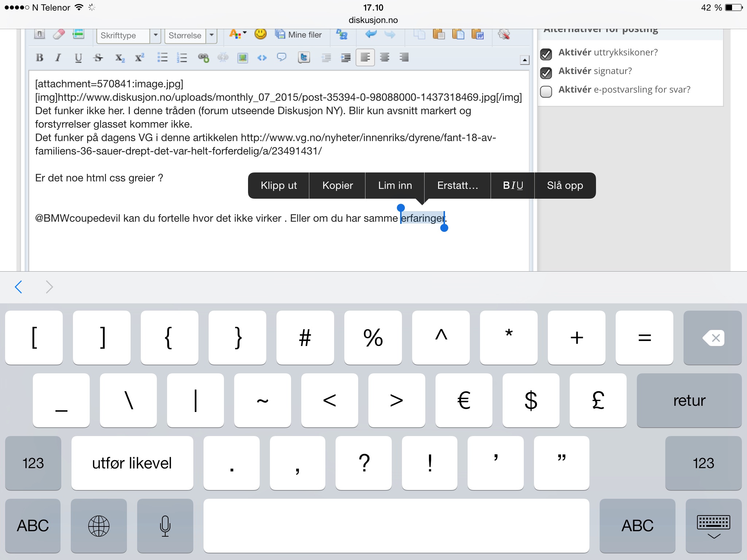Open the text color dropdown
Screen dimensions: 747x560
pyautogui.click(x=238, y=35)
